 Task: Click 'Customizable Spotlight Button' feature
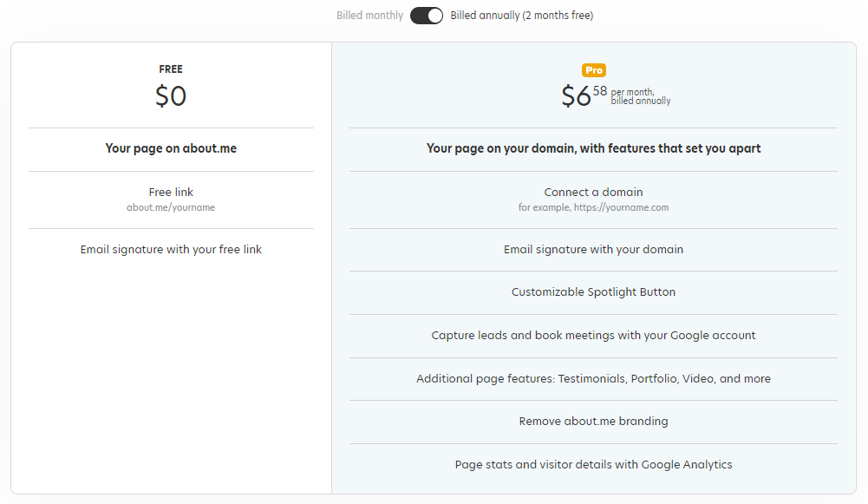point(593,291)
